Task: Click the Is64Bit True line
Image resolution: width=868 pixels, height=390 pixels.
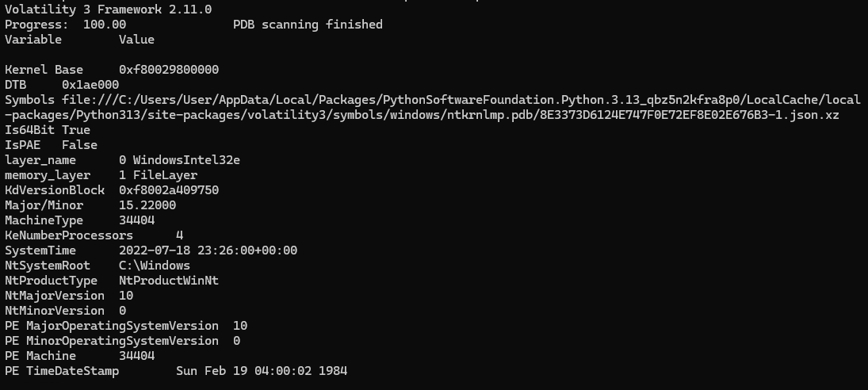Action: tap(48, 130)
